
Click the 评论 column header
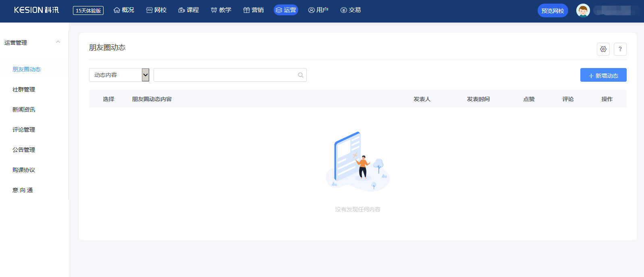coord(568,99)
